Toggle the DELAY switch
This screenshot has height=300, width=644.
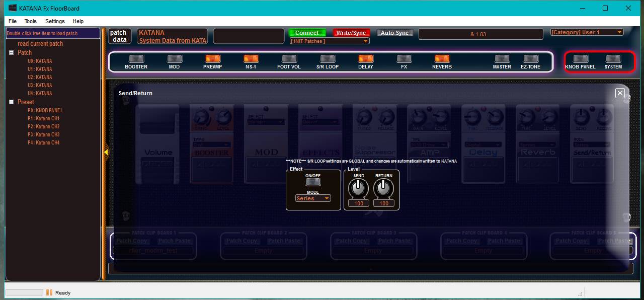point(366,59)
